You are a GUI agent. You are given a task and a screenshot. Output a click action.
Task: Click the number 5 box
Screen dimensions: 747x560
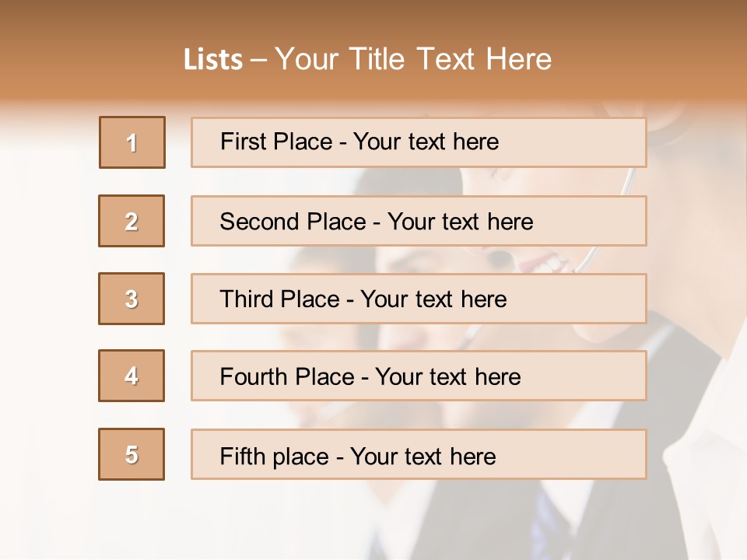pos(132,454)
